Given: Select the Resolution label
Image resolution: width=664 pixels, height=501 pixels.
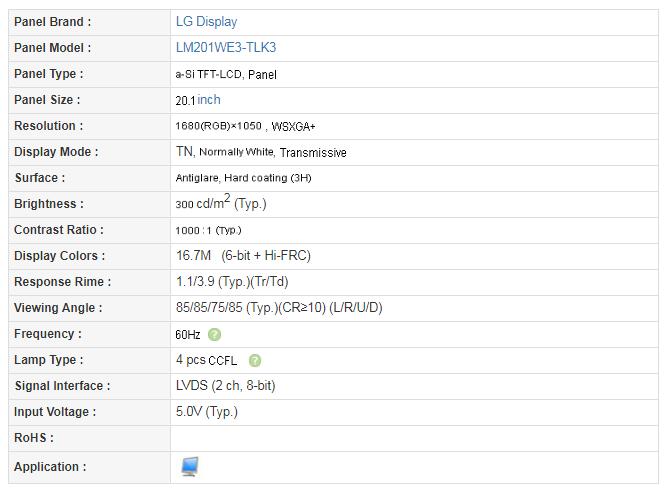Looking at the screenshot, I should pyautogui.click(x=49, y=126).
